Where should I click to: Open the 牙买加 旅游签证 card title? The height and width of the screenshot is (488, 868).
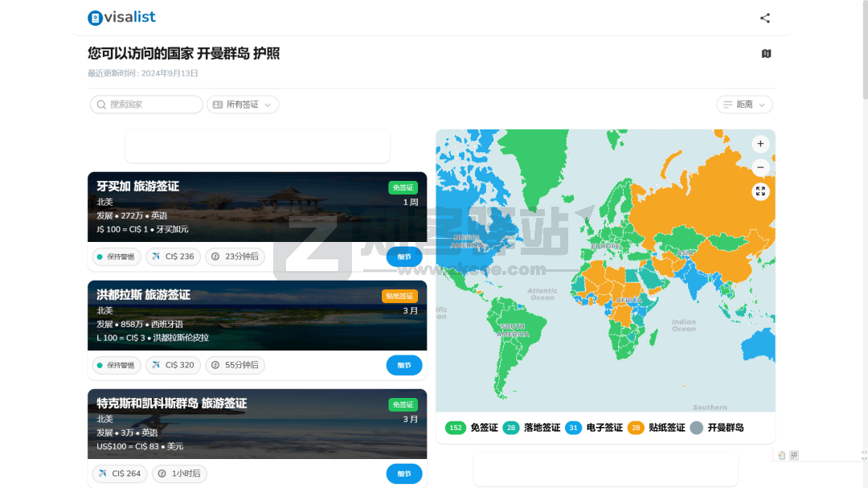coord(137,186)
